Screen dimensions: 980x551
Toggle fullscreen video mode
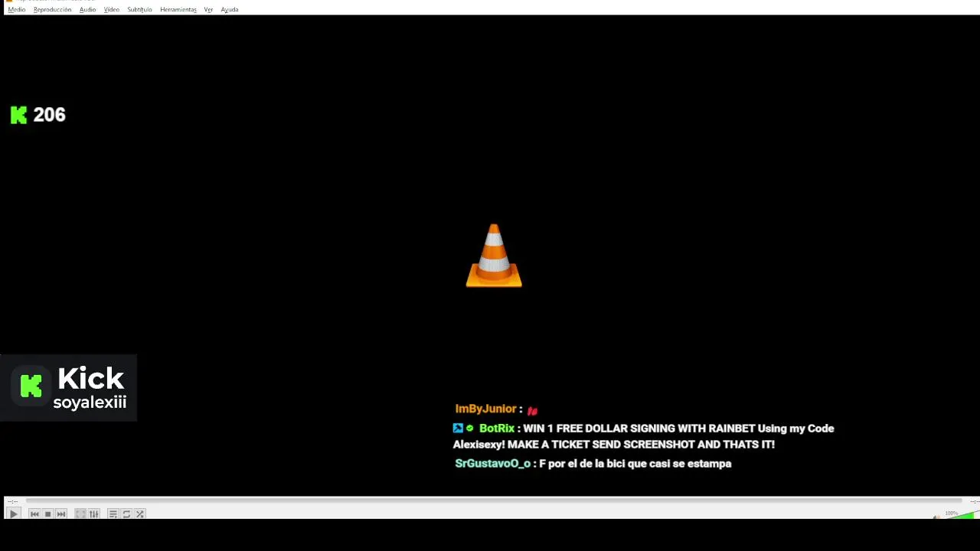click(80, 514)
